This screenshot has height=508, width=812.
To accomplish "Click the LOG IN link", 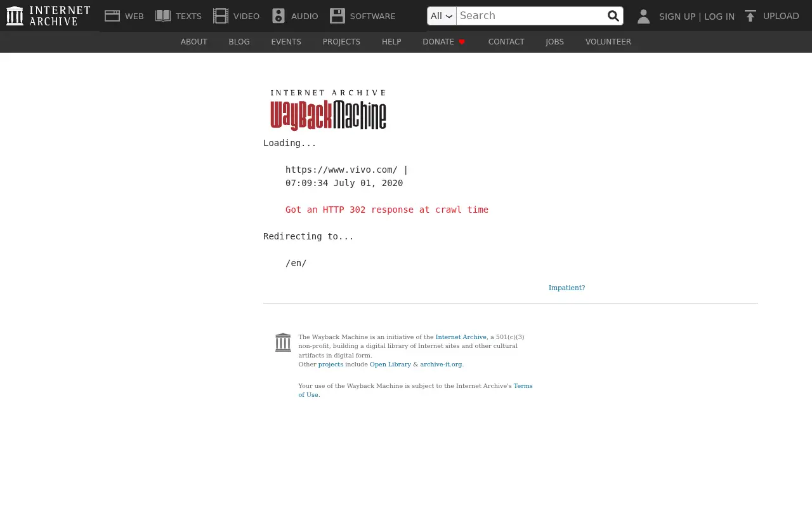I will coord(719,17).
